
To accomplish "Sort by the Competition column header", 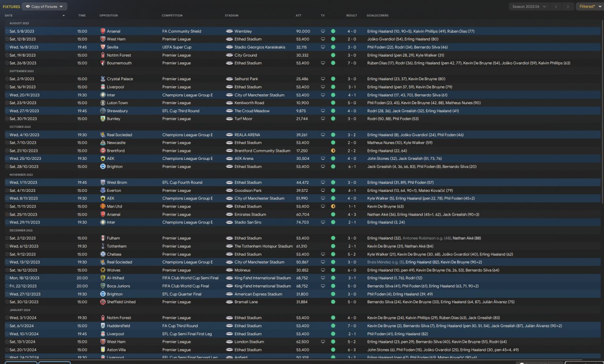I will [x=172, y=16].
